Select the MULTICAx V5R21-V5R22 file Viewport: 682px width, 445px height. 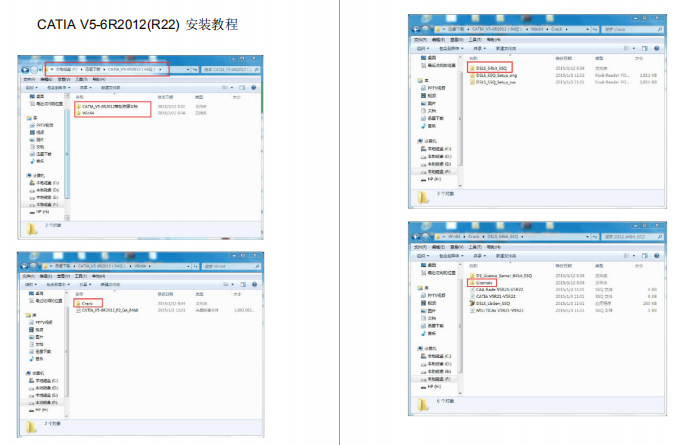pos(496,311)
